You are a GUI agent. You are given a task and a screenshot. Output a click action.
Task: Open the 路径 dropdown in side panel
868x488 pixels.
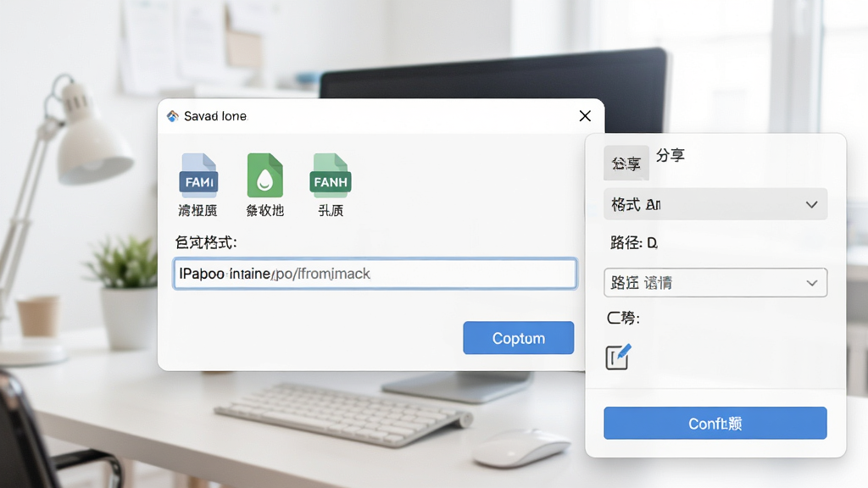(x=715, y=283)
